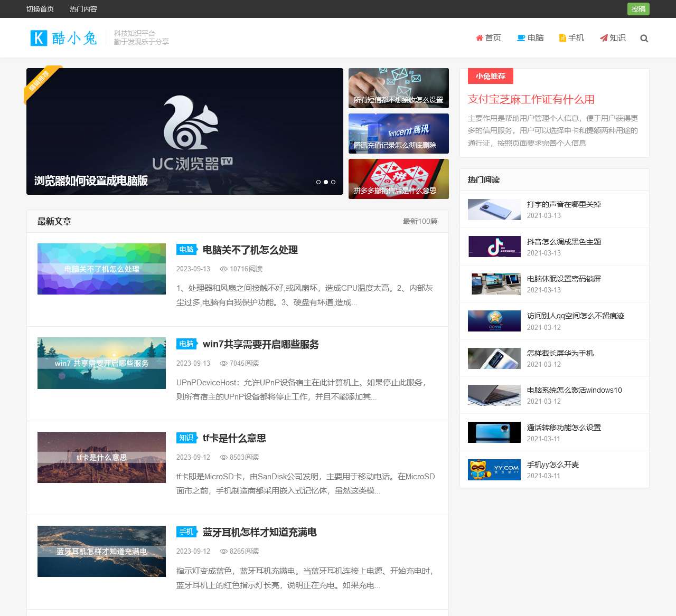The height and width of the screenshot is (616, 676).
Task: Click the home icon beside 首页
Action: tap(480, 38)
